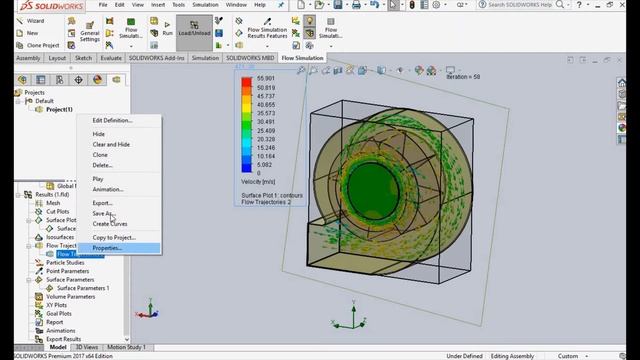This screenshot has width=640, height=360.
Task: Open the Simulation menu in the menu bar
Action: tap(205, 5)
